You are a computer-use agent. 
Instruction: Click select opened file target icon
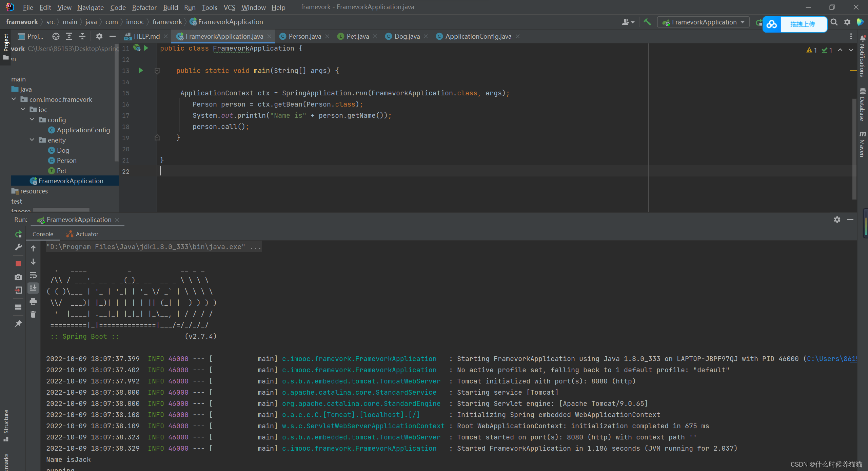point(56,36)
